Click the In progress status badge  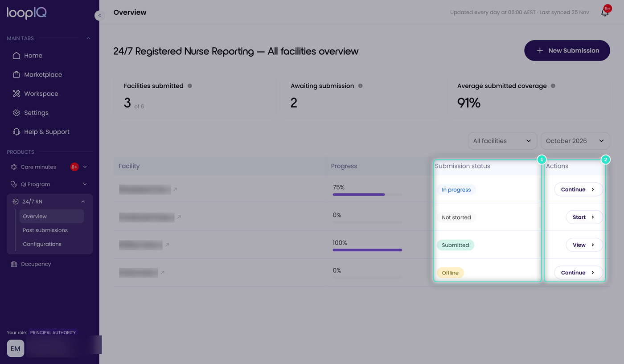[x=456, y=190]
